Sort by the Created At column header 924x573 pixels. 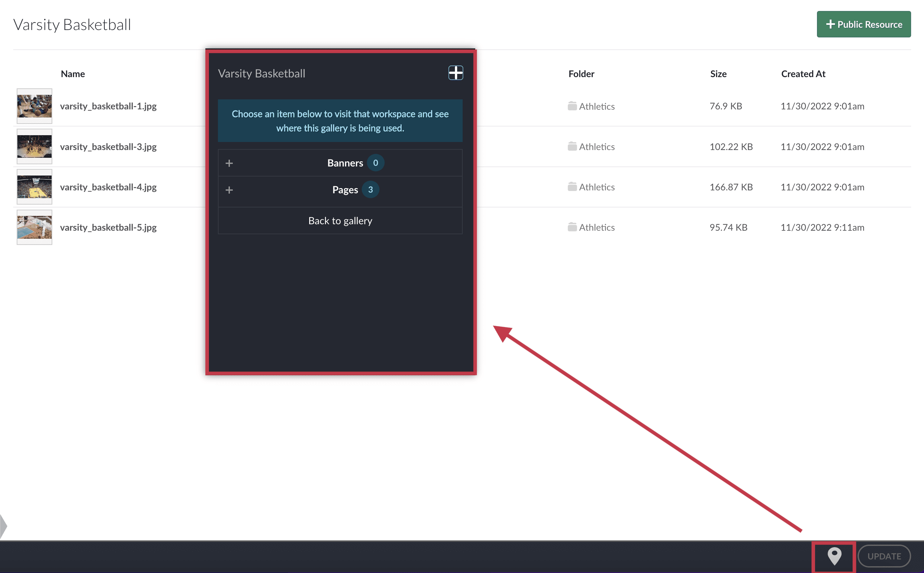[803, 74]
